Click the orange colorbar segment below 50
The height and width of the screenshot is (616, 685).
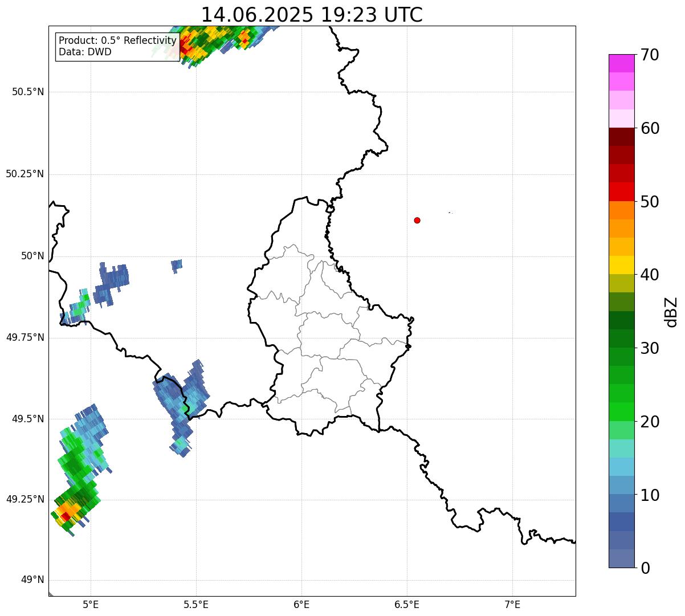coord(621,210)
